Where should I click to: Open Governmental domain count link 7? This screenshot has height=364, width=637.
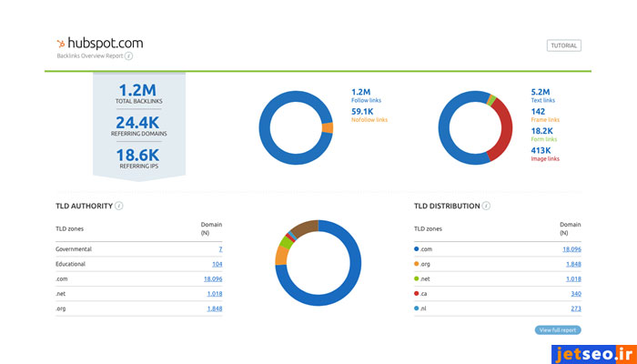[219, 248]
